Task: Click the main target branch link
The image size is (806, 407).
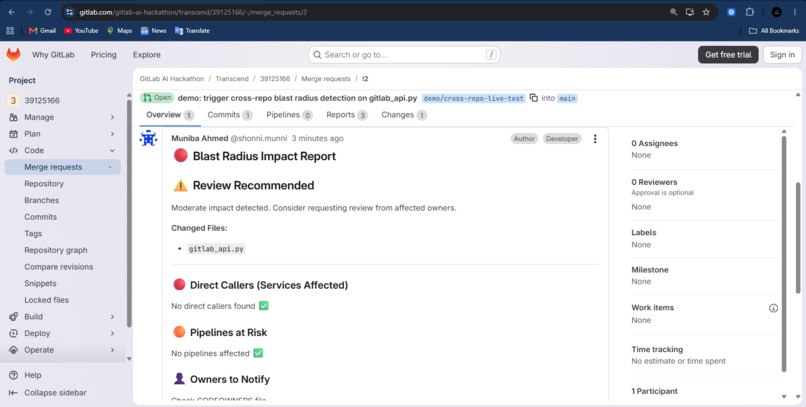Action: (567, 98)
